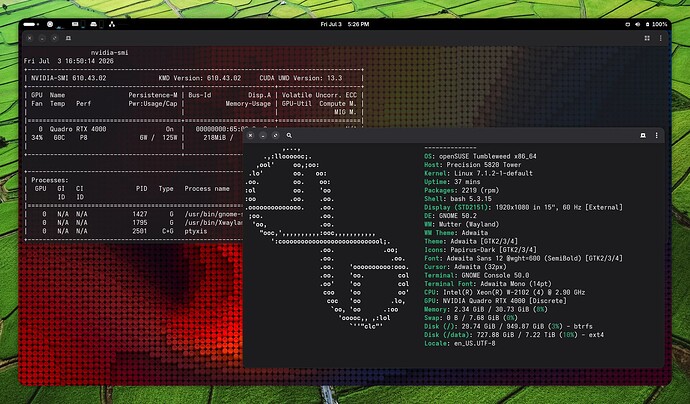Viewport: 690px width, 404px height.
Task: Click 'GPU: NVIDIA Quadro RTX 4000 [Discrete]' line
Action: [x=495, y=301]
